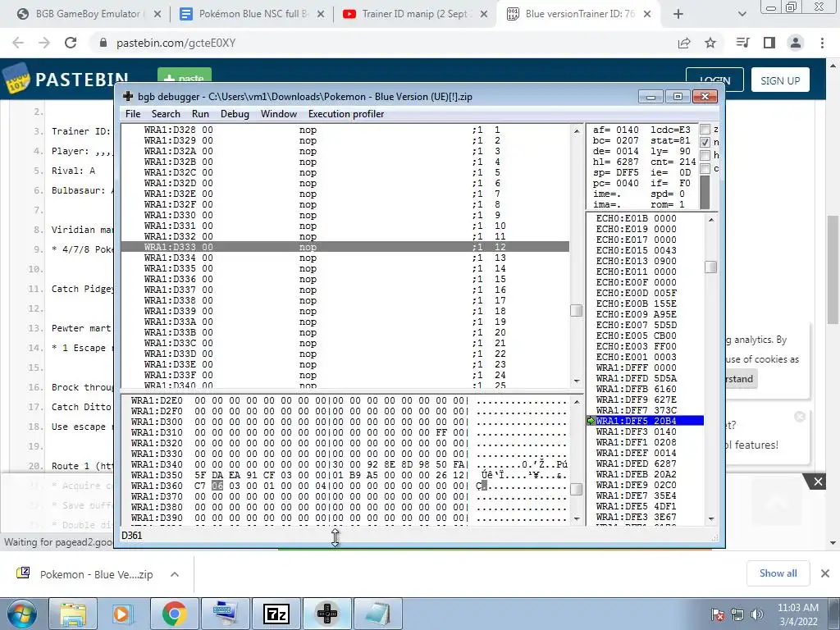Bookmark this page with star icon
This screenshot has height=630, width=840.
click(x=710, y=43)
